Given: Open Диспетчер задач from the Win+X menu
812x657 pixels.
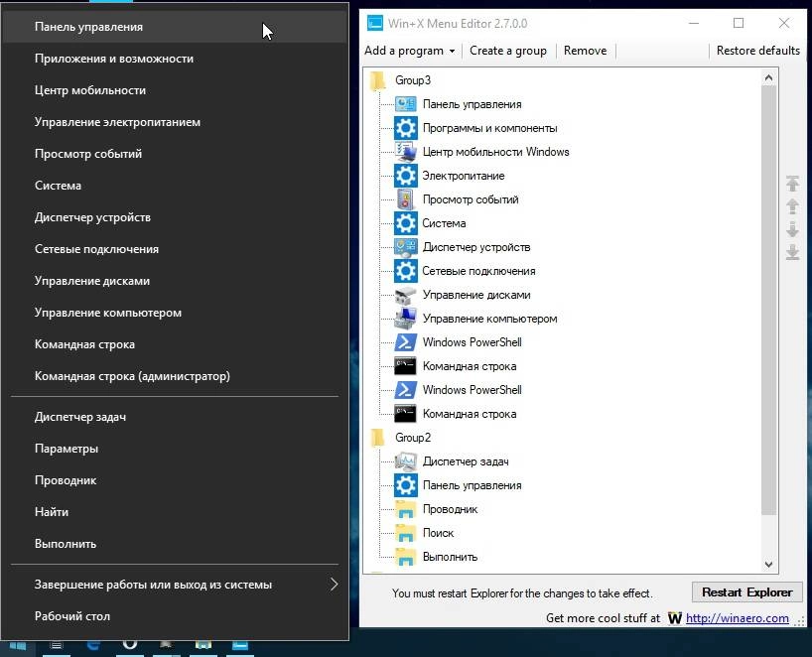Looking at the screenshot, I should 175,417.
